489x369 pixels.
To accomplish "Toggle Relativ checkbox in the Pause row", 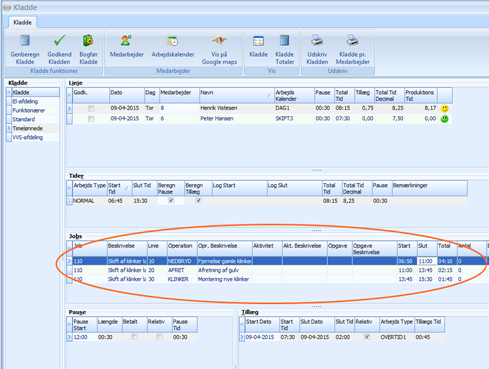I will pyautogui.click(x=159, y=337).
